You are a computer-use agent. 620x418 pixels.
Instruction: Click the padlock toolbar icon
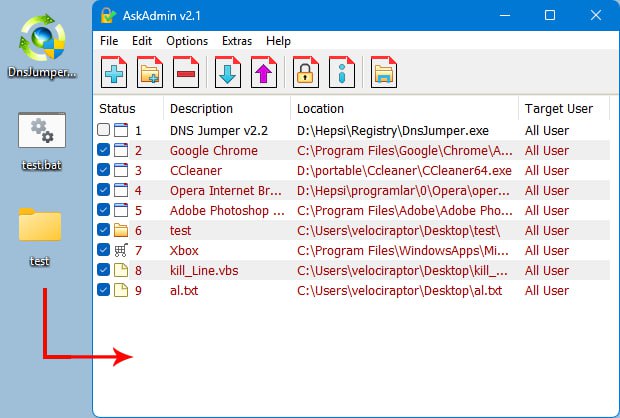pos(306,72)
